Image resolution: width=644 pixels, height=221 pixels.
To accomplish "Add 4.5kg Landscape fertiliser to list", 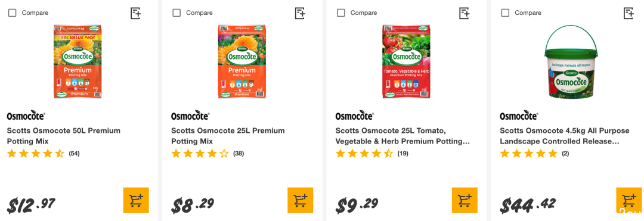I will pos(629,13).
